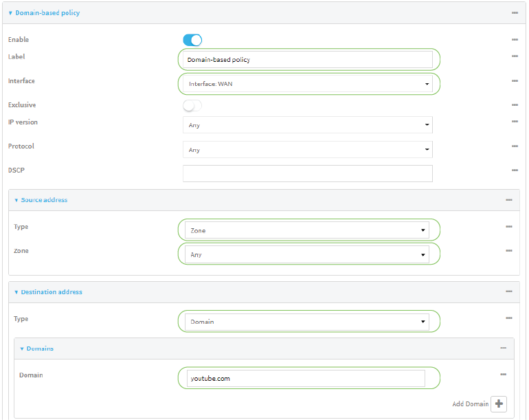Click the dash icon in Domains header
This screenshot has width=529, height=420.
point(504,349)
